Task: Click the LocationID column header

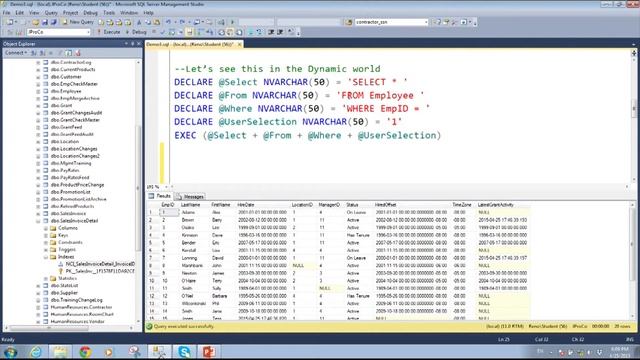Action: pos(302,205)
